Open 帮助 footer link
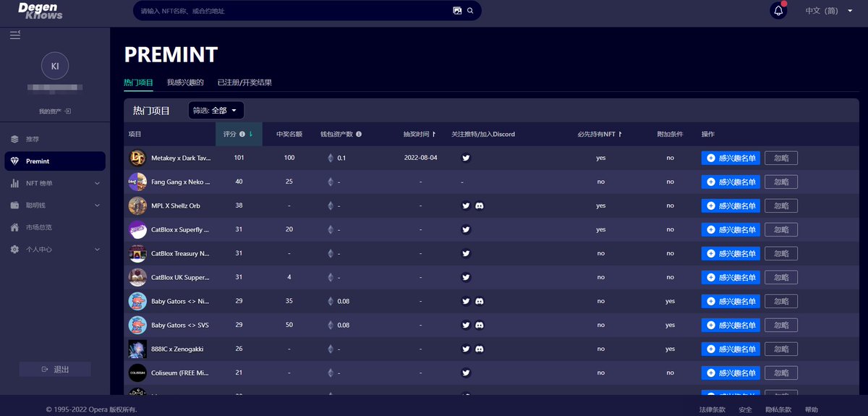 [x=812, y=409]
